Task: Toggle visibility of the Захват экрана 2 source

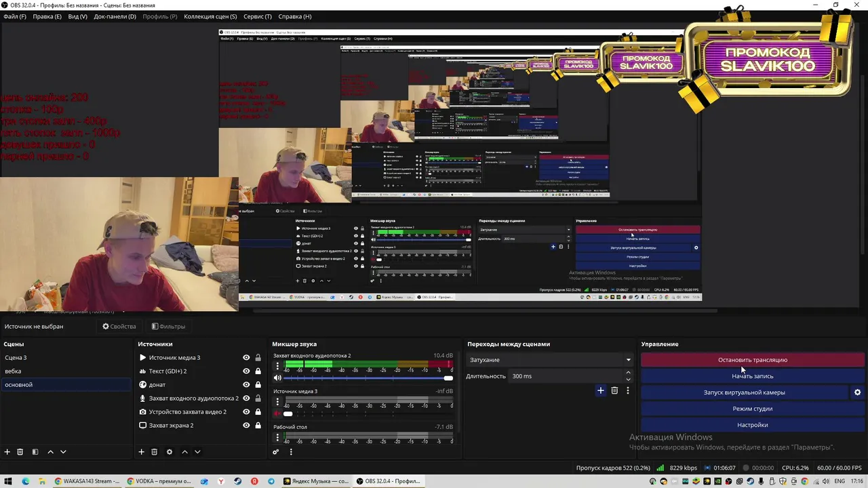Action: (x=246, y=426)
